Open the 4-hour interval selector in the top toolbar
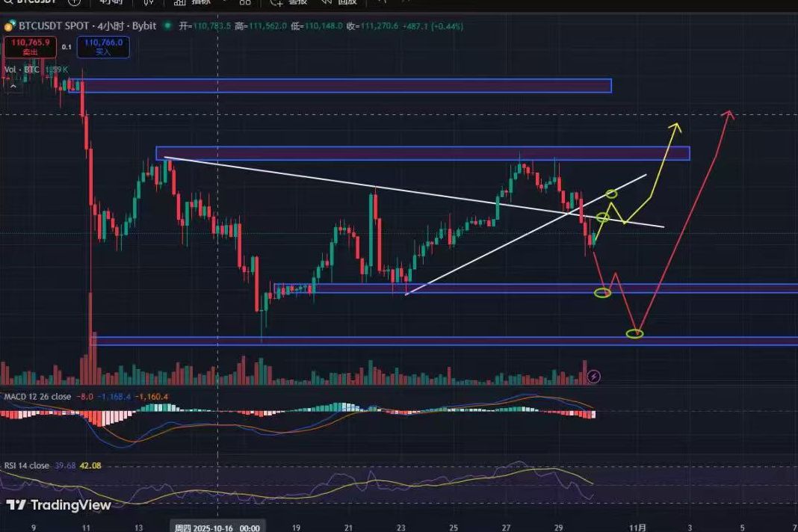798x532 pixels. pos(112,2)
